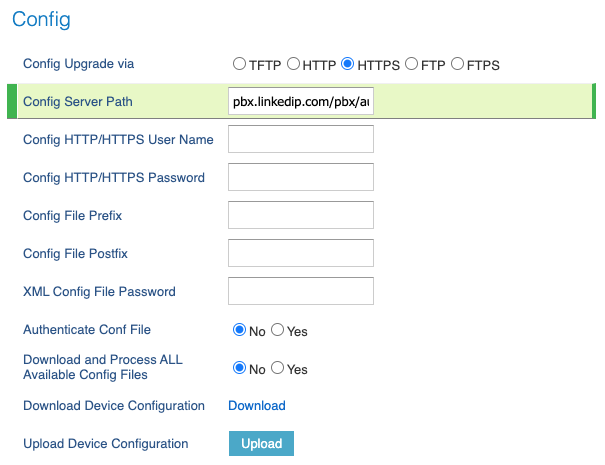Click the Config page heading

point(41,19)
